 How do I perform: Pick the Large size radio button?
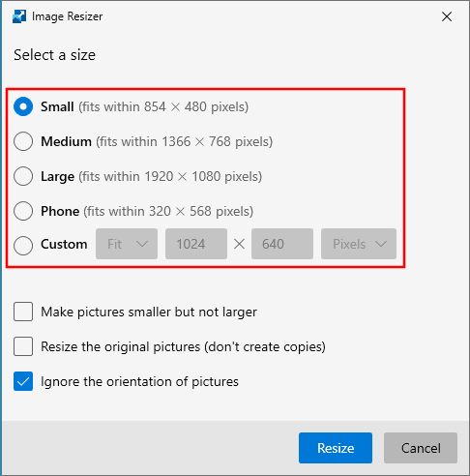[23, 176]
